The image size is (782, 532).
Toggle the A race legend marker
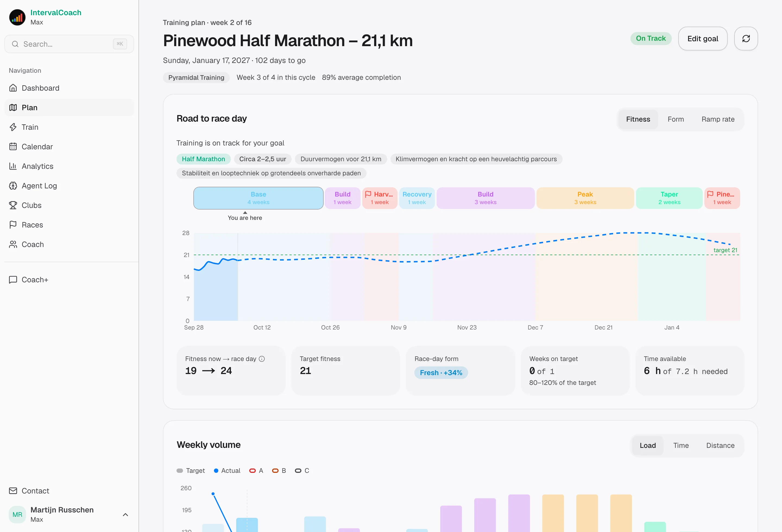[x=252, y=471]
